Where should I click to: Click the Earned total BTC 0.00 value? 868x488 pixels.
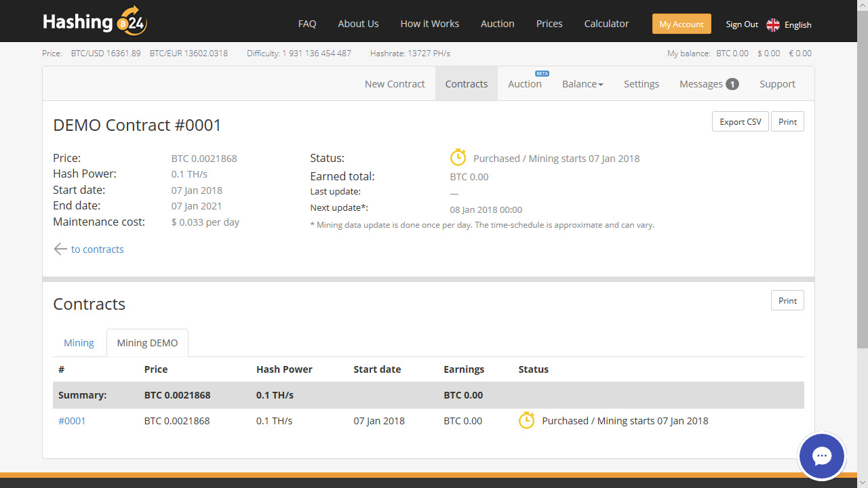pyautogui.click(x=469, y=177)
